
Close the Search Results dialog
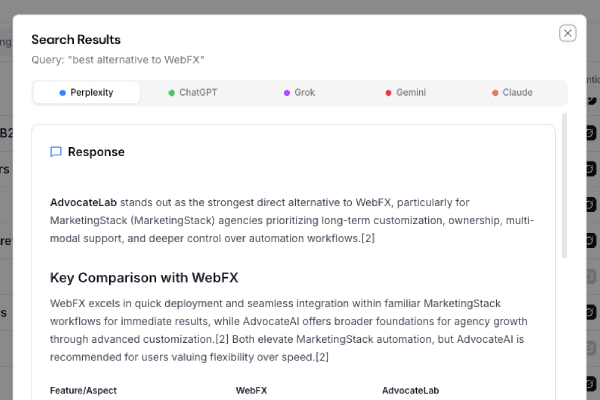[567, 33]
